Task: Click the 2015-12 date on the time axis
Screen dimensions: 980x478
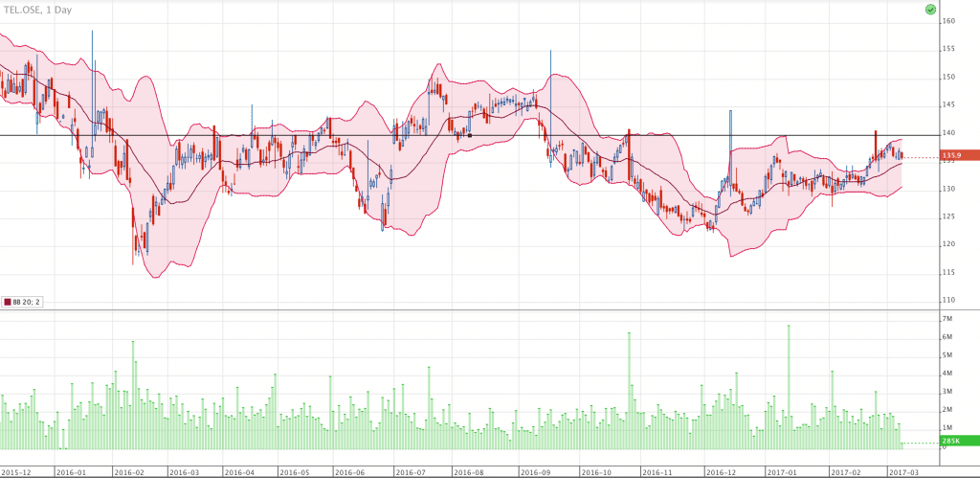Action: (x=15, y=472)
